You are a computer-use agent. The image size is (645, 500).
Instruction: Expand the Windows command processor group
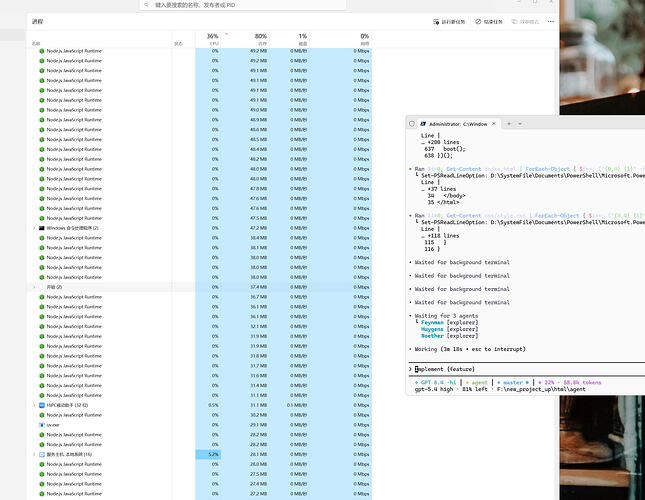(34, 228)
